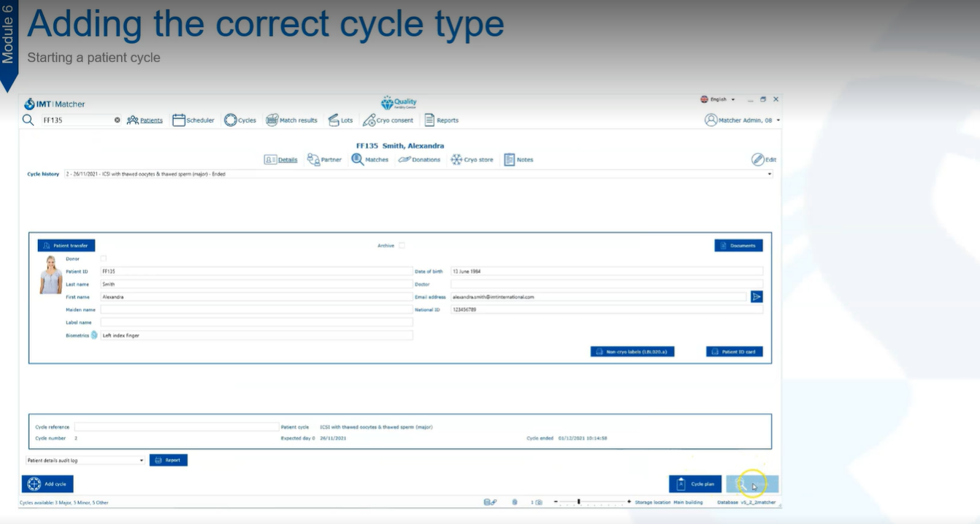Viewport: 980px width, 524px height.
Task: Go to Match results
Action: (x=272, y=120)
